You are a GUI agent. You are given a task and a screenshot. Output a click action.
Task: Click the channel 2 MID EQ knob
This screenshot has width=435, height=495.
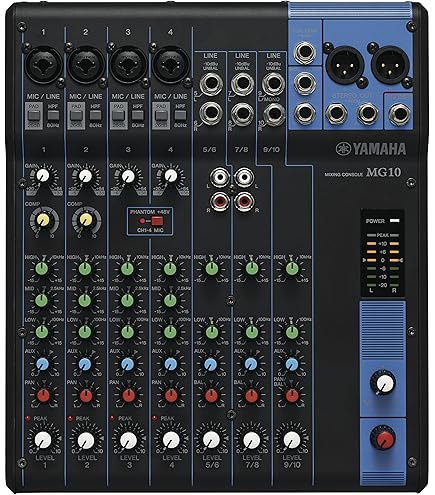[x=85, y=300]
